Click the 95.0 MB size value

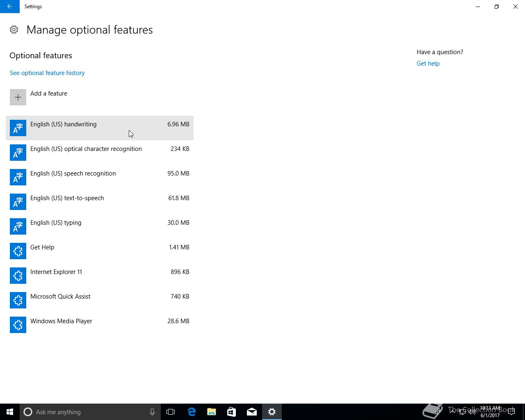pyautogui.click(x=178, y=173)
